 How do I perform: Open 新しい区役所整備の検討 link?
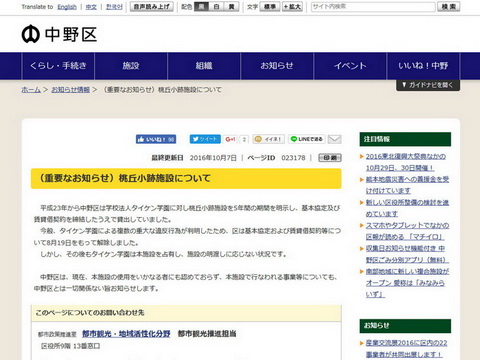407,208
